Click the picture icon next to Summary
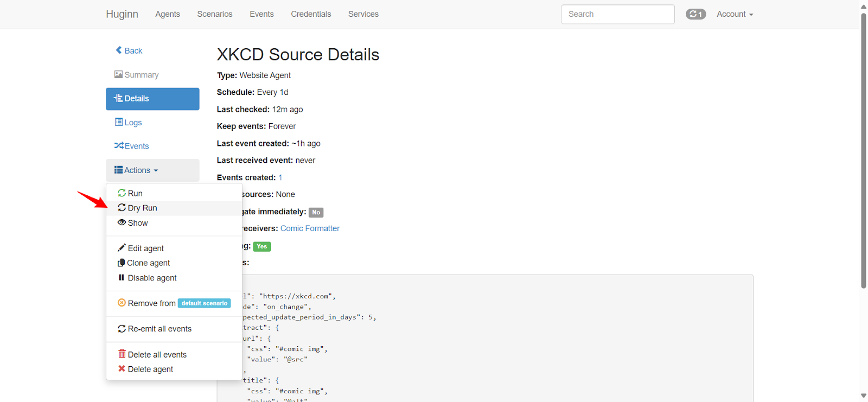 pyautogui.click(x=118, y=74)
